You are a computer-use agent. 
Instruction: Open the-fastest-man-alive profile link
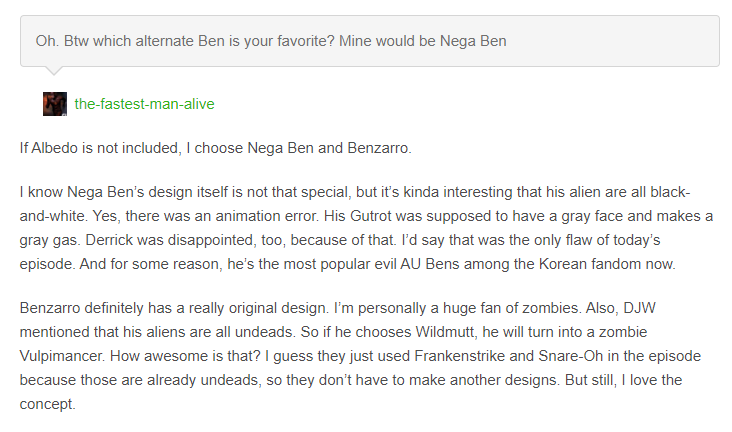tap(144, 104)
